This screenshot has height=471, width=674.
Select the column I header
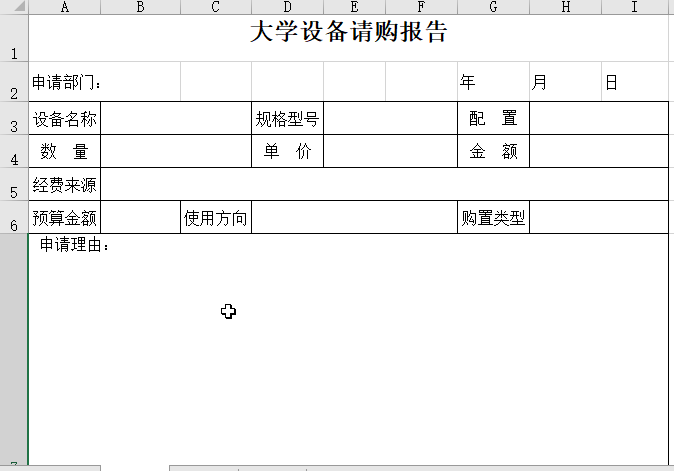click(635, 7)
